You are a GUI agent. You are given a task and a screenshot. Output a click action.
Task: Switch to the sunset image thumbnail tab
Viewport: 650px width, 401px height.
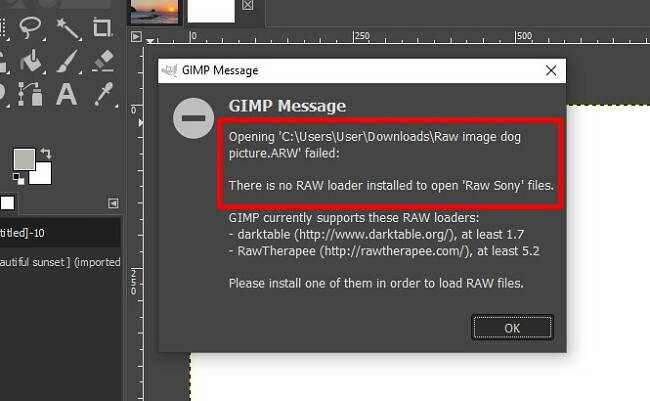click(x=155, y=11)
